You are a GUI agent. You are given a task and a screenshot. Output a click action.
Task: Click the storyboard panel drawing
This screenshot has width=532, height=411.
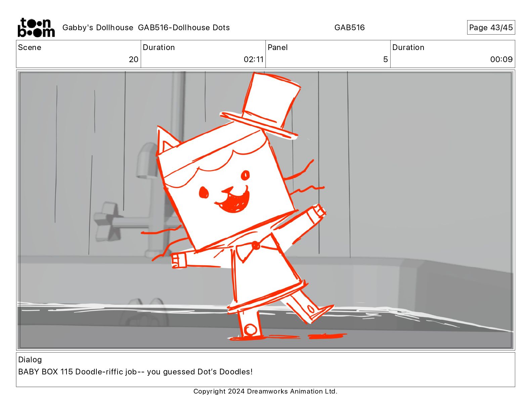pos(265,210)
